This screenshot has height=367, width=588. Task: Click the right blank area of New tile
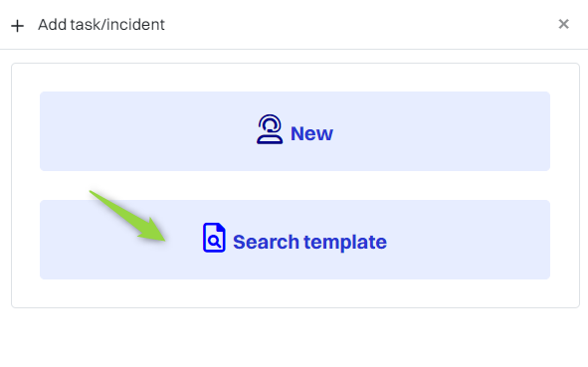443,131
